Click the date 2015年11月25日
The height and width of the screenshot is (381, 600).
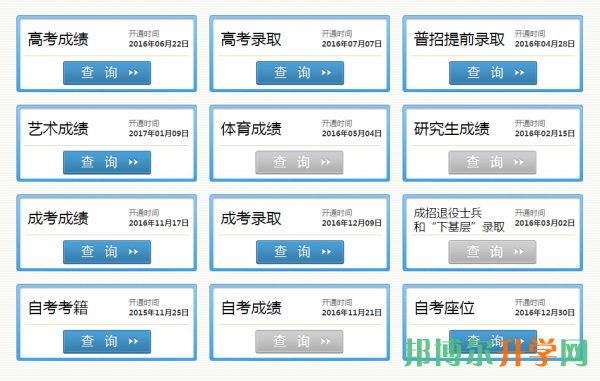tap(158, 313)
